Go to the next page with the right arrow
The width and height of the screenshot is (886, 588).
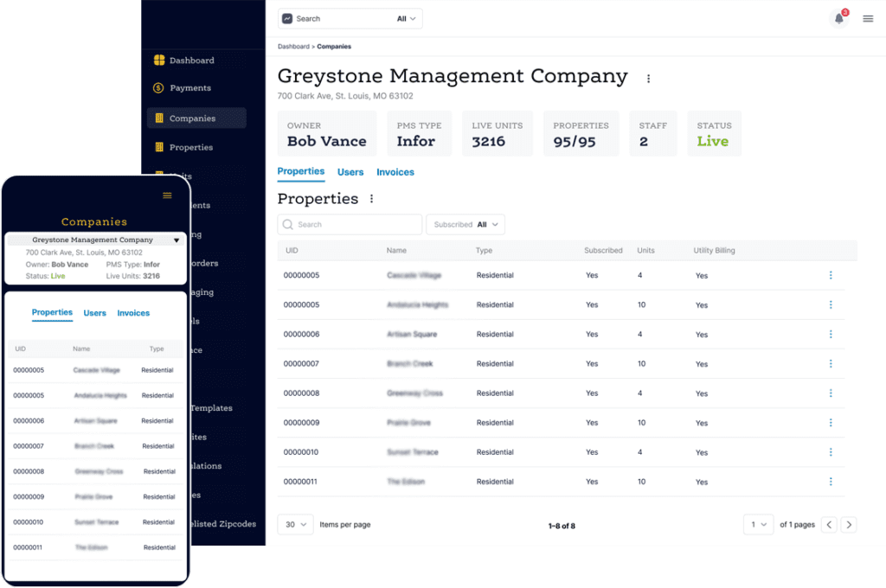(849, 525)
